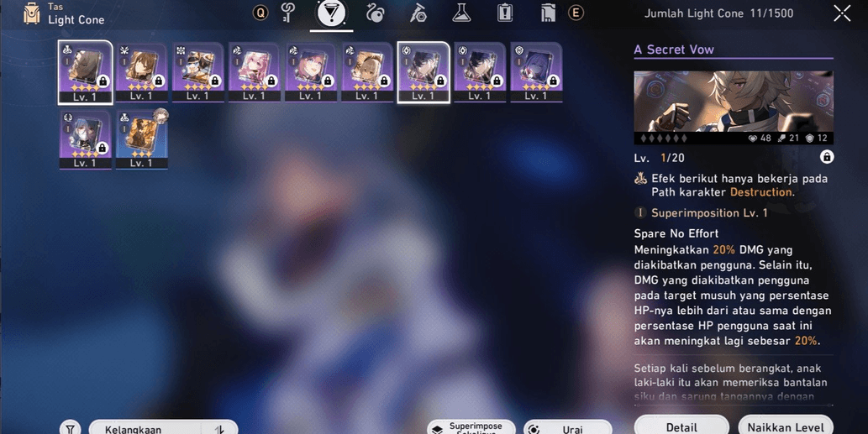
Task: Click the Hunt path icon on the brown-haired card
Action: tap(124, 50)
